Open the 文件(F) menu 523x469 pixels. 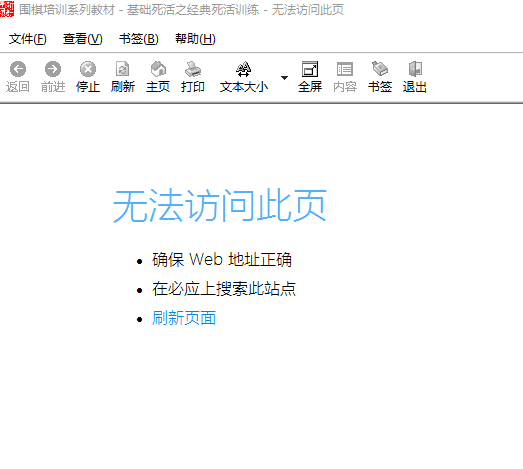pyautogui.click(x=27, y=39)
